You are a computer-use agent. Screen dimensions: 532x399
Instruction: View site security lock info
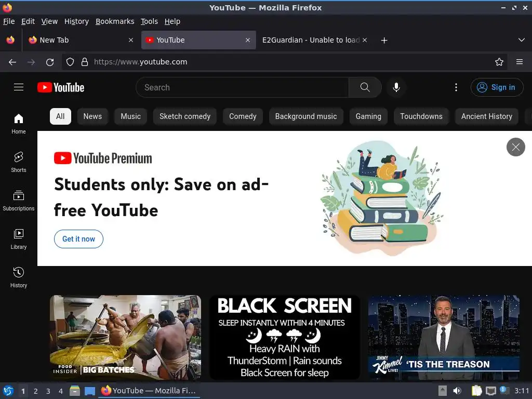pos(85,62)
